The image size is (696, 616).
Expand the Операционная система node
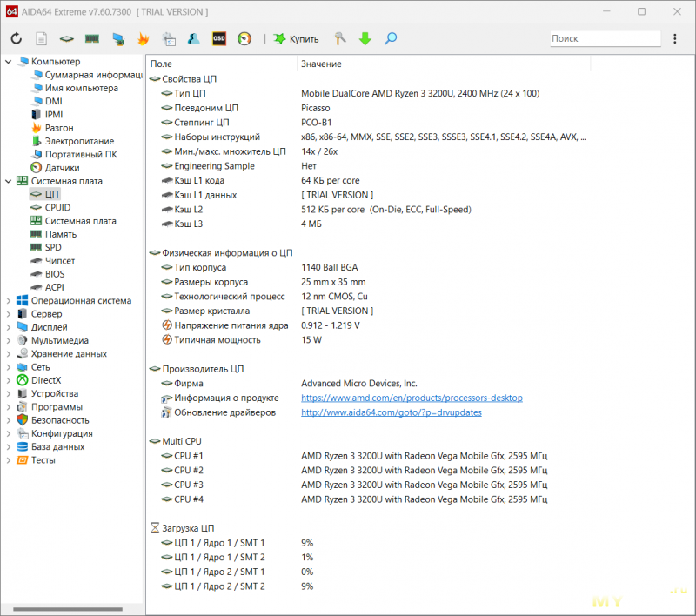[x=9, y=301]
